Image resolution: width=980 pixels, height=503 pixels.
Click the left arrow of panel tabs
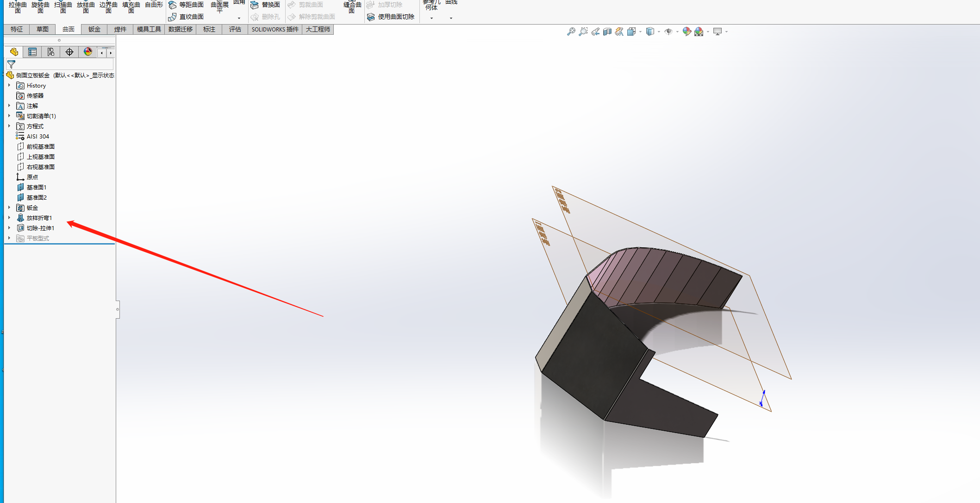click(x=102, y=53)
